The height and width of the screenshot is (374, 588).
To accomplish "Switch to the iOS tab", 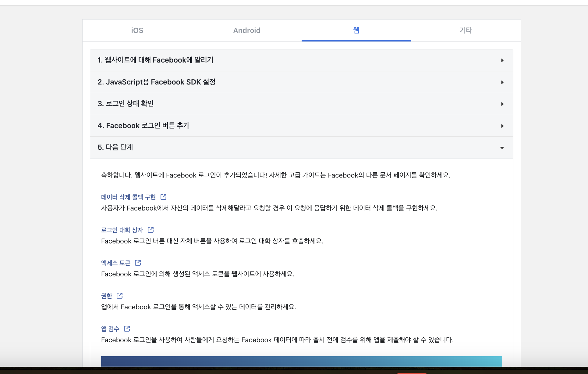I will click(x=137, y=31).
